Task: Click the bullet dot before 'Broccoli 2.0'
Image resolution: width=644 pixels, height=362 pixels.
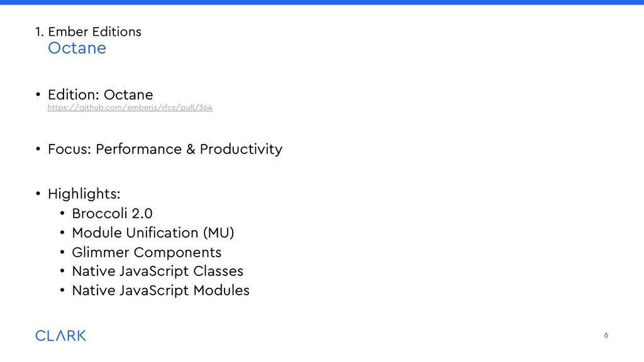Action: point(62,214)
